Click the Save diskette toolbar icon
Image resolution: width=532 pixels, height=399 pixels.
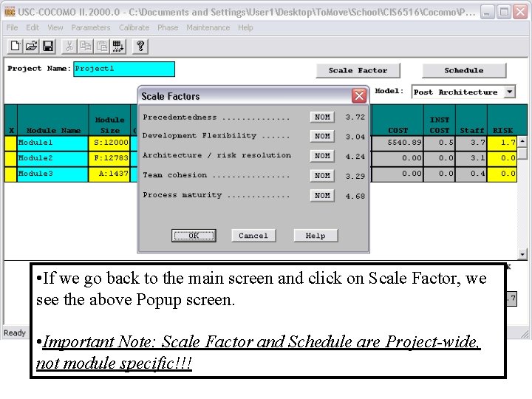tap(48, 46)
